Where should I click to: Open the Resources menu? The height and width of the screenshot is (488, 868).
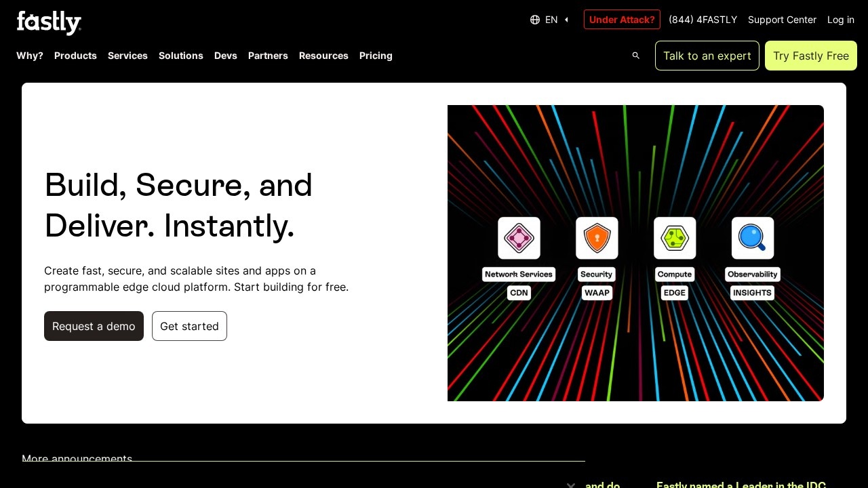(x=323, y=56)
